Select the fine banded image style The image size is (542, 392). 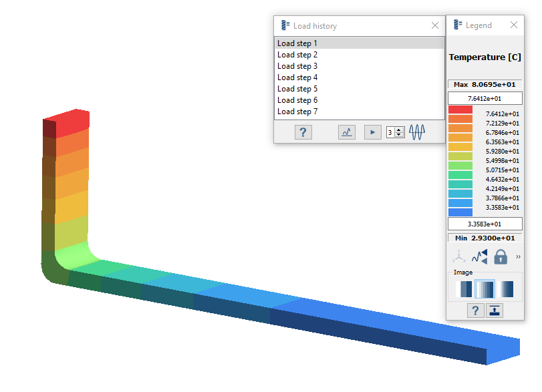point(485,289)
